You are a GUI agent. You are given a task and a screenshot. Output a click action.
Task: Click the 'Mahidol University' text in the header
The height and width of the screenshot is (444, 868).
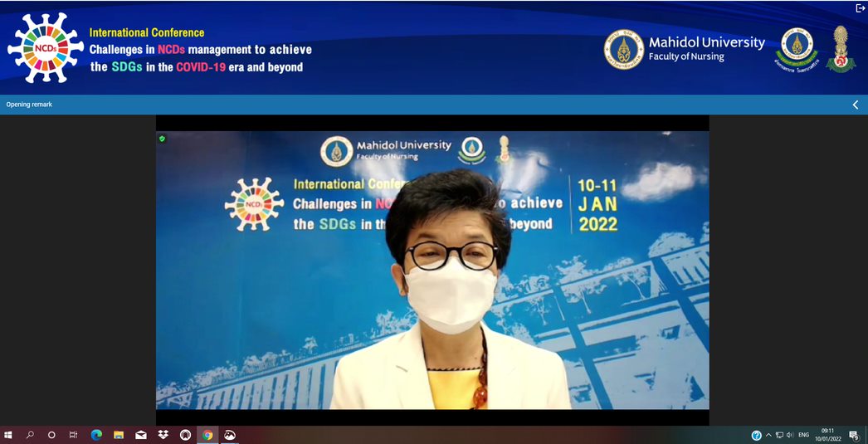[x=707, y=42]
